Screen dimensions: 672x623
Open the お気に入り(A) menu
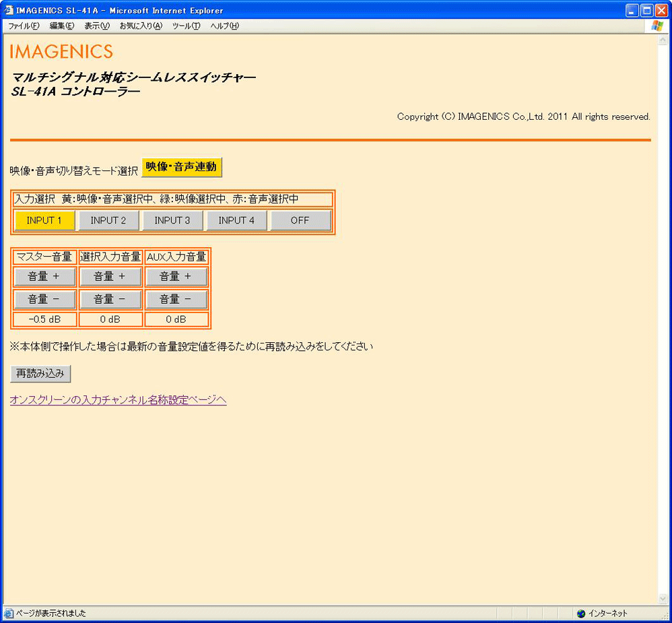coord(141,26)
